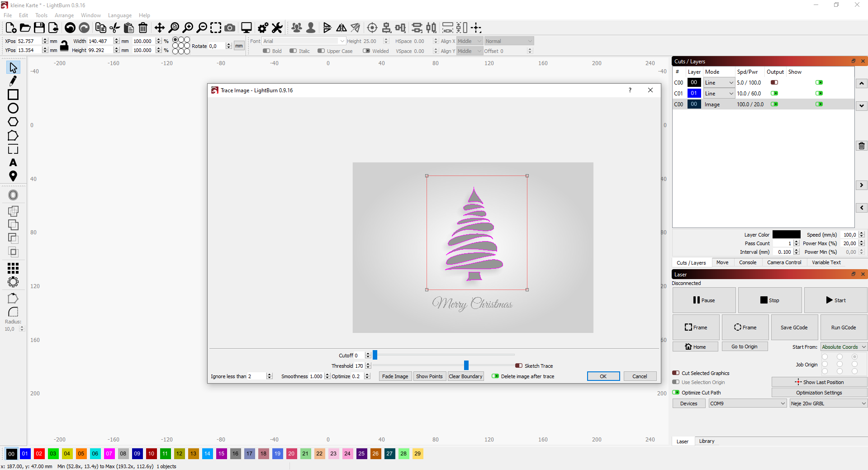Select the Draw Lines pen tool
This screenshot has height=470, width=868.
(13, 81)
